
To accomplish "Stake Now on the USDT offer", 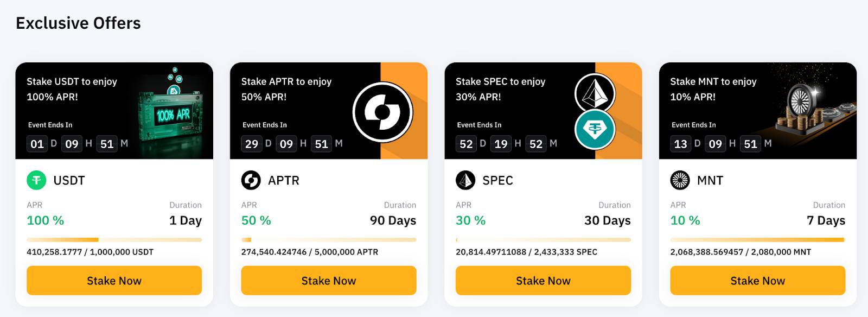I will tap(114, 281).
